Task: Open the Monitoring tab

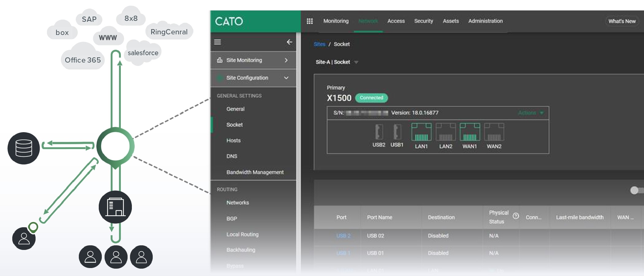Action: [x=336, y=21]
